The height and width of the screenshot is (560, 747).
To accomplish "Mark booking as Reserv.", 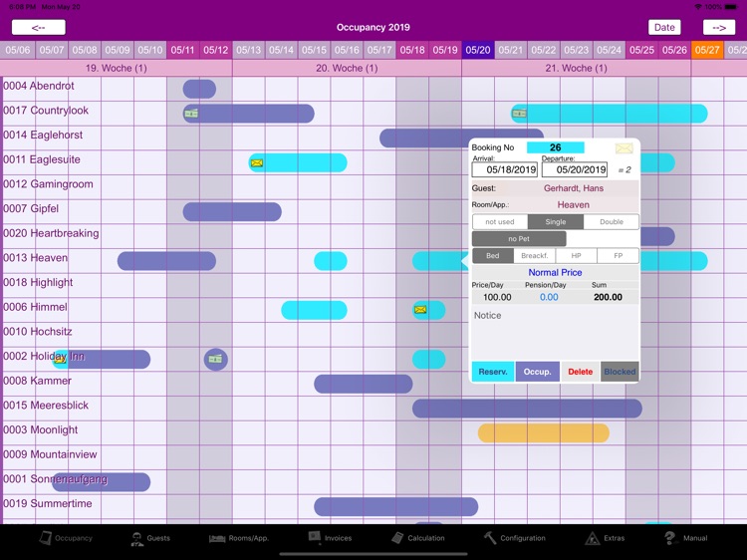I will pyautogui.click(x=493, y=372).
